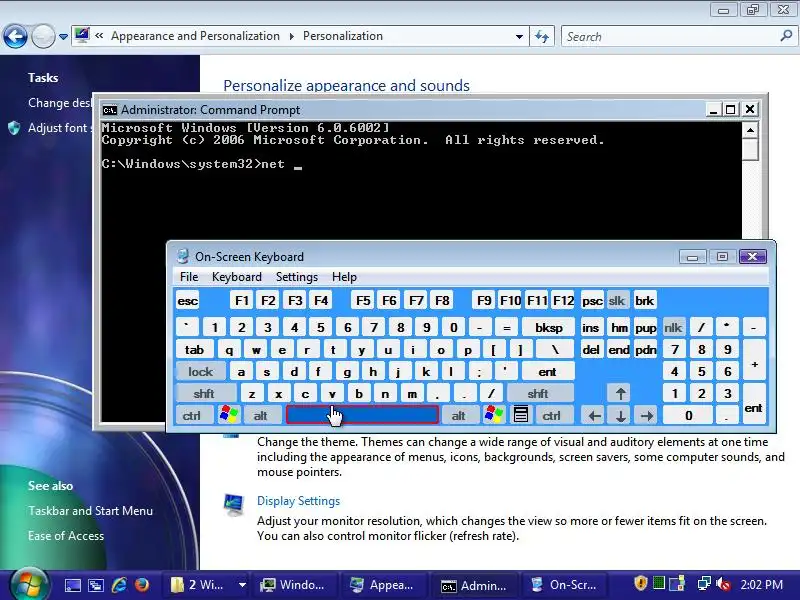This screenshot has height=600, width=800.
Task: Click the tab key on keyboard
Action: pos(194,349)
